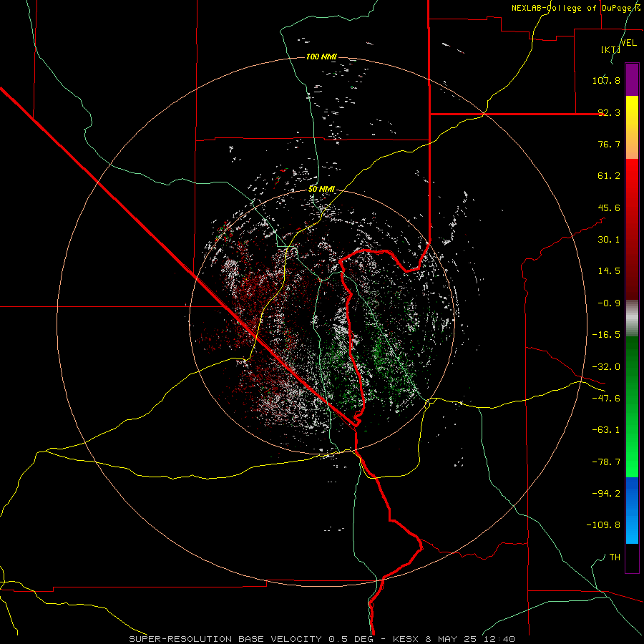Select the 45.6 scale value

tap(609, 208)
